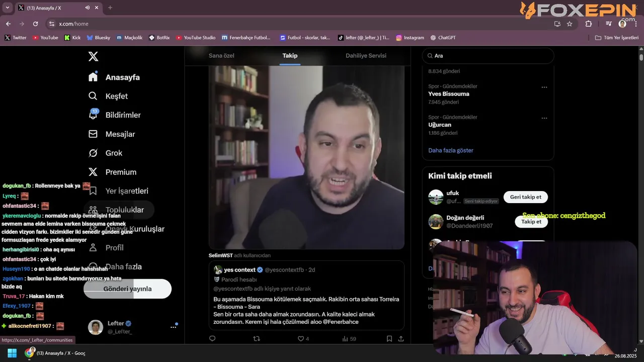The height and width of the screenshot is (362, 644).
Task: Repost the yes context tweet
Action: 257,339
